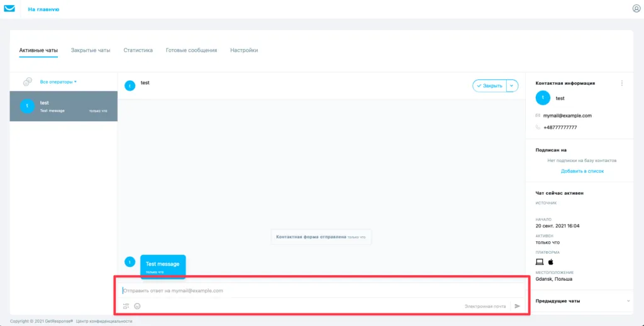
Task: Click location Gdansk, Польша
Action: coord(553,279)
